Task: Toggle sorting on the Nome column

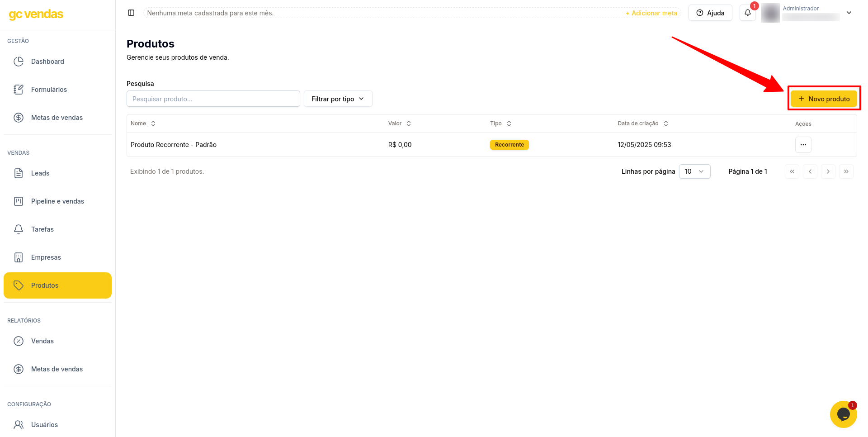Action: click(153, 123)
